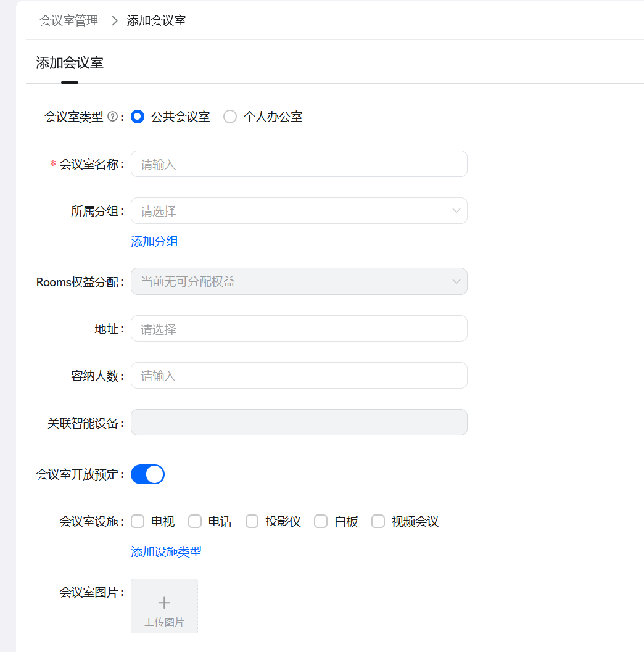
Task: Click the 添加会议室 tab header
Action: (70, 63)
